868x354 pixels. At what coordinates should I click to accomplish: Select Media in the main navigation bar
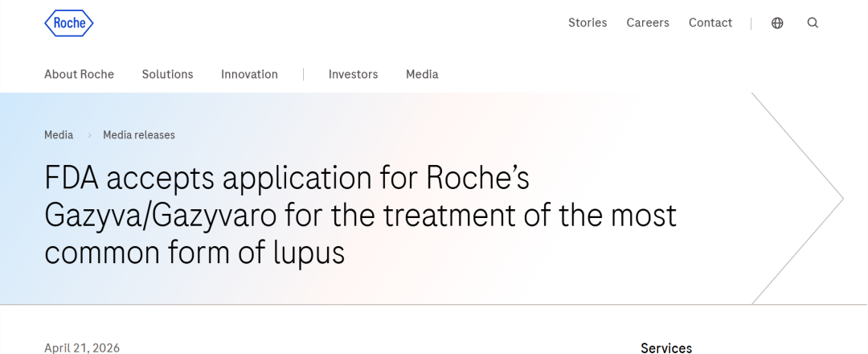pos(422,74)
